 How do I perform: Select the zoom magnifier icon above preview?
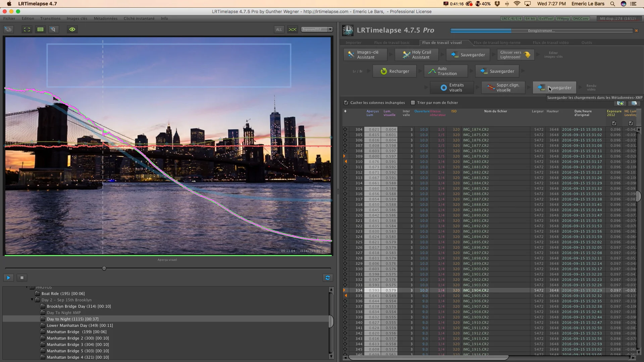(53, 29)
